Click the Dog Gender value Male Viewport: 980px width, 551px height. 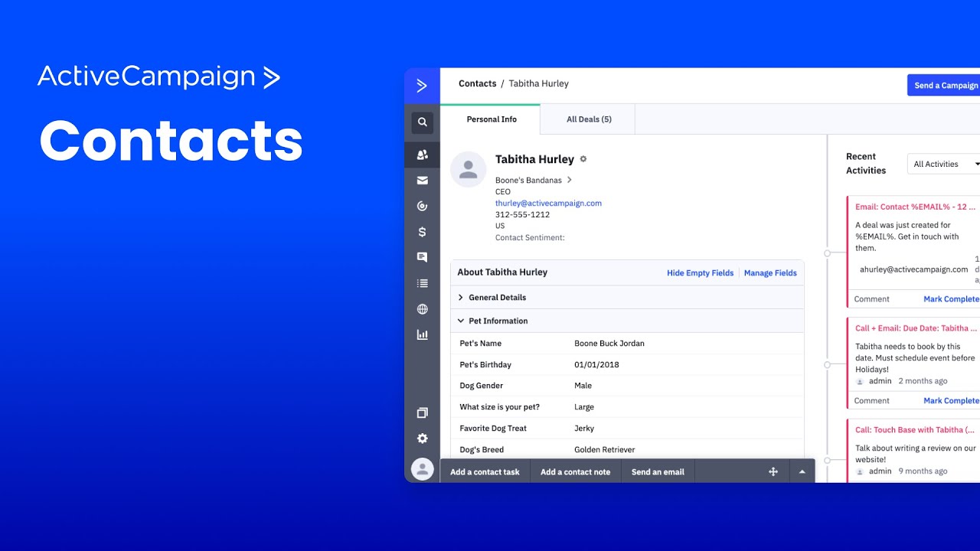pos(583,386)
